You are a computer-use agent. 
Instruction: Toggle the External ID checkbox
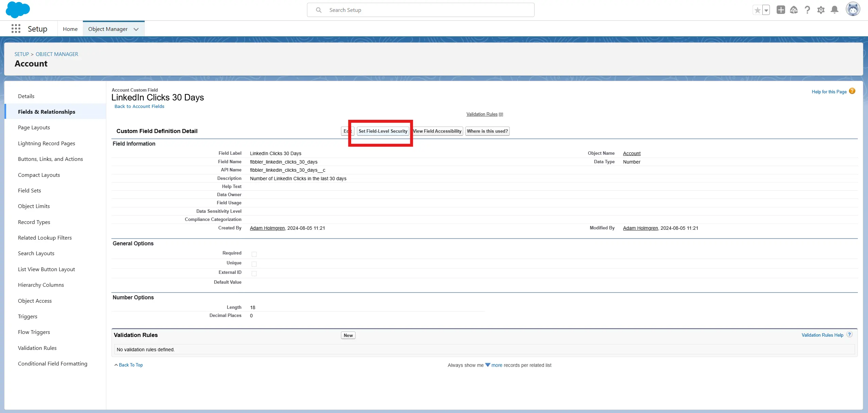point(254,273)
